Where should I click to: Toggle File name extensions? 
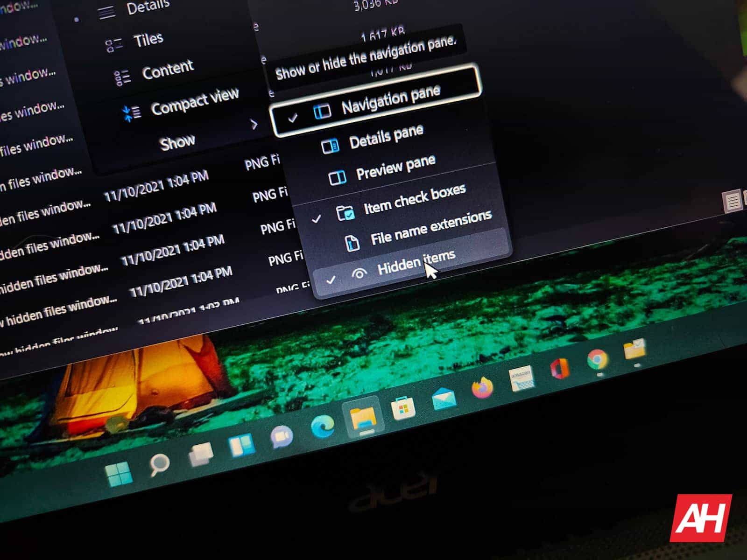pyautogui.click(x=418, y=231)
